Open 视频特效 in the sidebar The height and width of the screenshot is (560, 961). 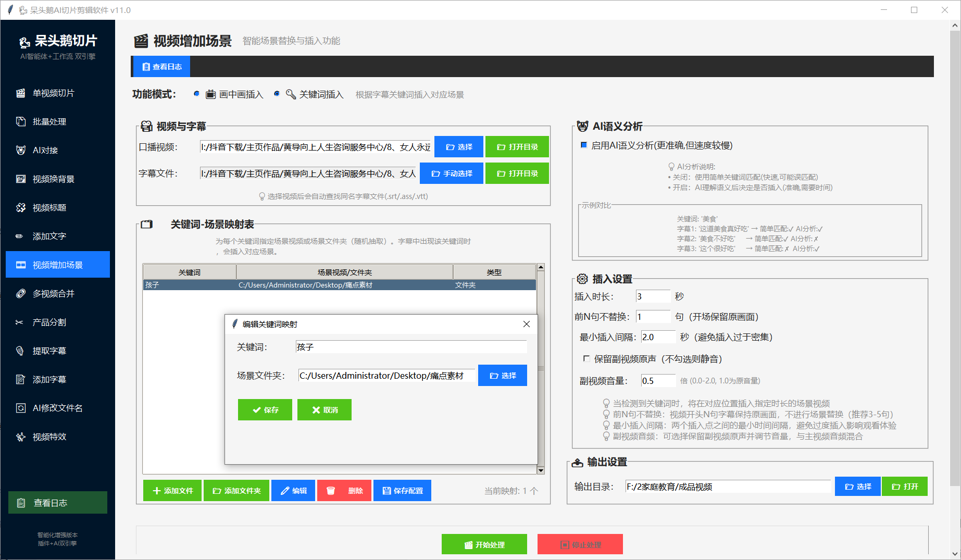click(49, 437)
